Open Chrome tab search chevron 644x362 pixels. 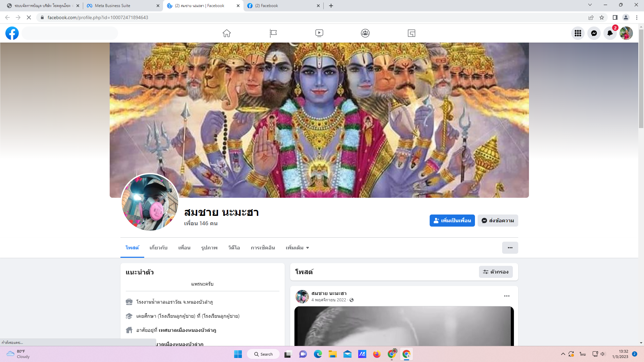pos(590,5)
